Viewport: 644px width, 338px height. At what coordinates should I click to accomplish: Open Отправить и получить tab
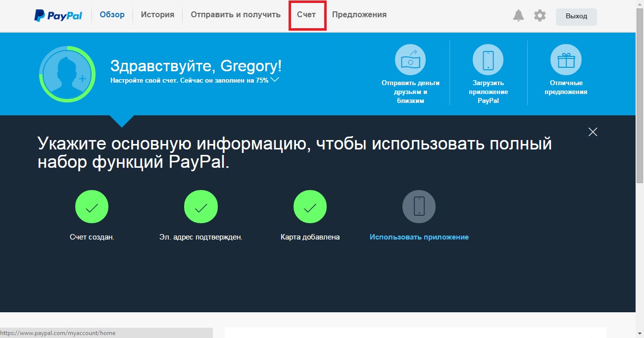(x=236, y=15)
